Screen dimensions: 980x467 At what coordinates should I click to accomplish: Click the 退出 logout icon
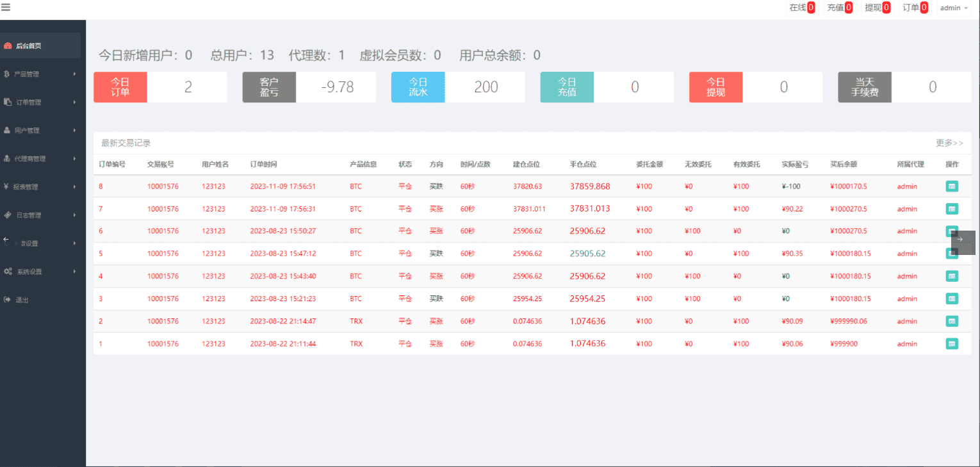(7, 300)
